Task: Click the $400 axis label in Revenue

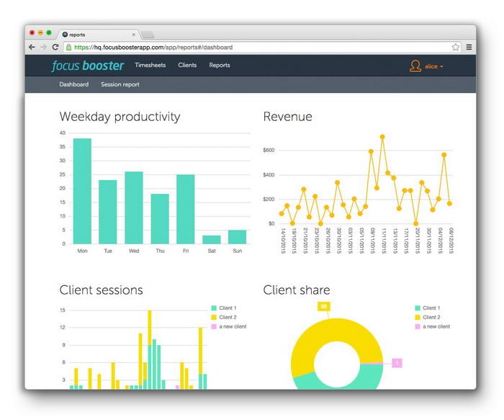Action: pos(269,174)
